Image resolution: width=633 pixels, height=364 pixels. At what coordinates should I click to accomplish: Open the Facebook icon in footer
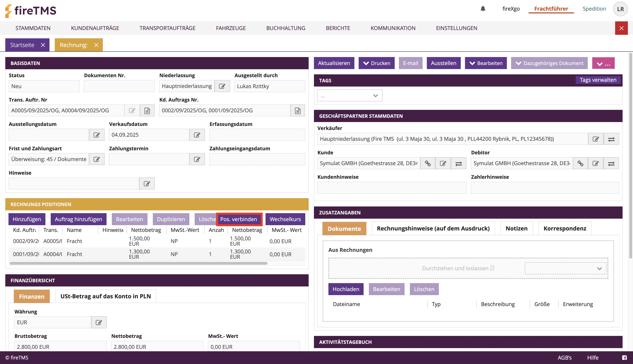point(625,357)
